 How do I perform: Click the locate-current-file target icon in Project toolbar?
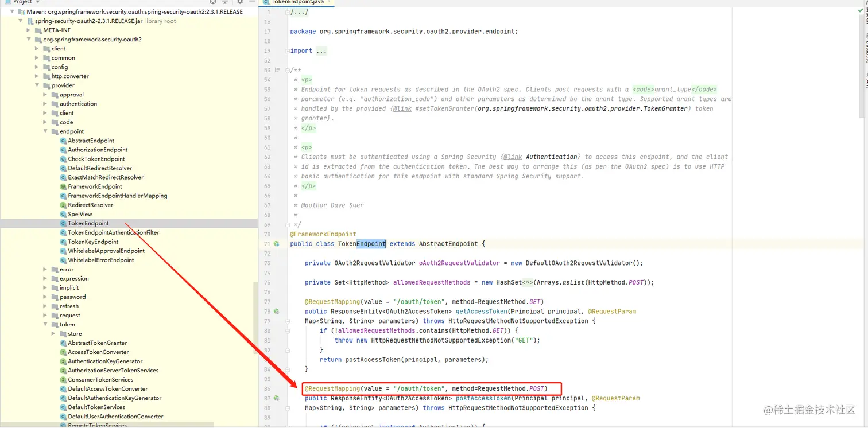coord(214,2)
